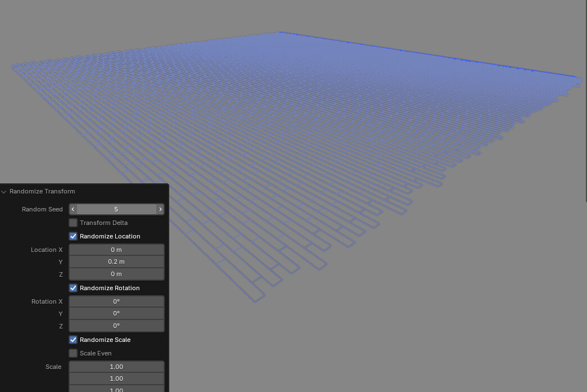Click the Rotation X value field
The height and width of the screenshot is (392, 587).
coord(116,301)
